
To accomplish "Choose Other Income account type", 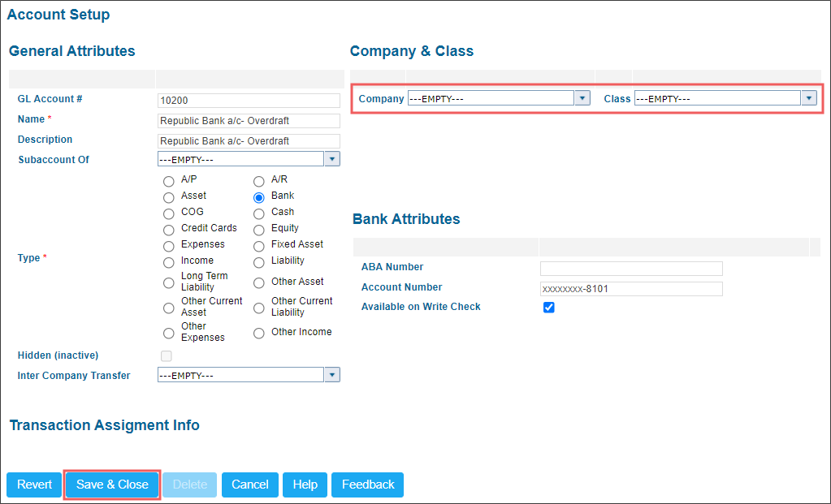I will (x=258, y=333).
